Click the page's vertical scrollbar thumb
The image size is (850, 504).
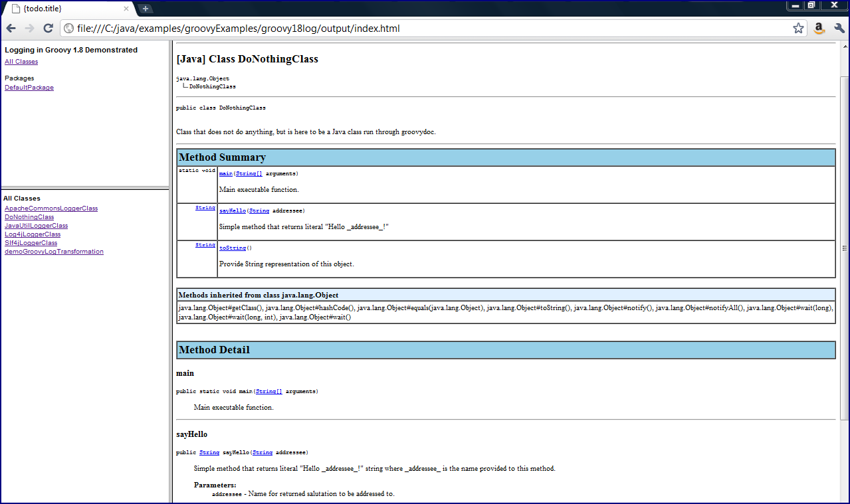(x=845, y=247)
